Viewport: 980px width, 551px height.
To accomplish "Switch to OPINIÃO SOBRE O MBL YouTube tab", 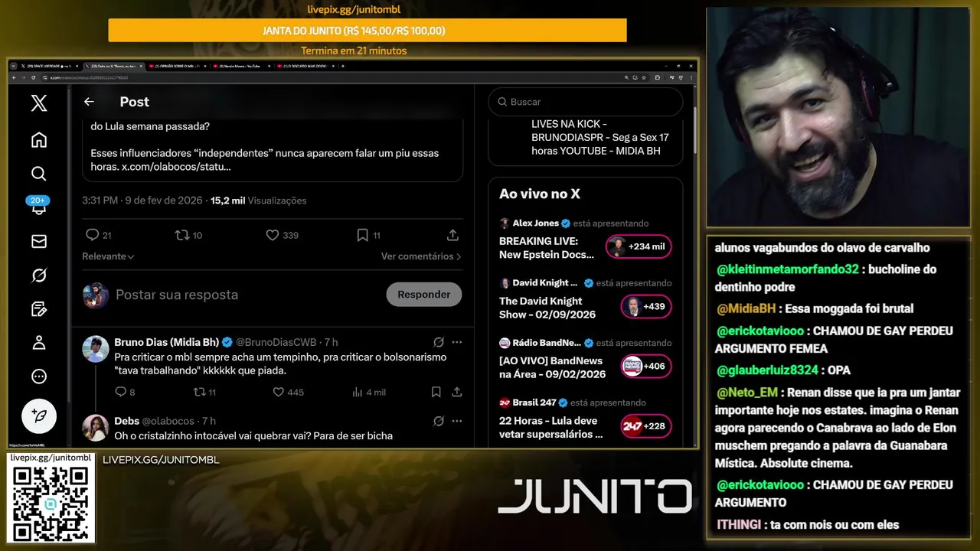I will click(x=178, y=66).
